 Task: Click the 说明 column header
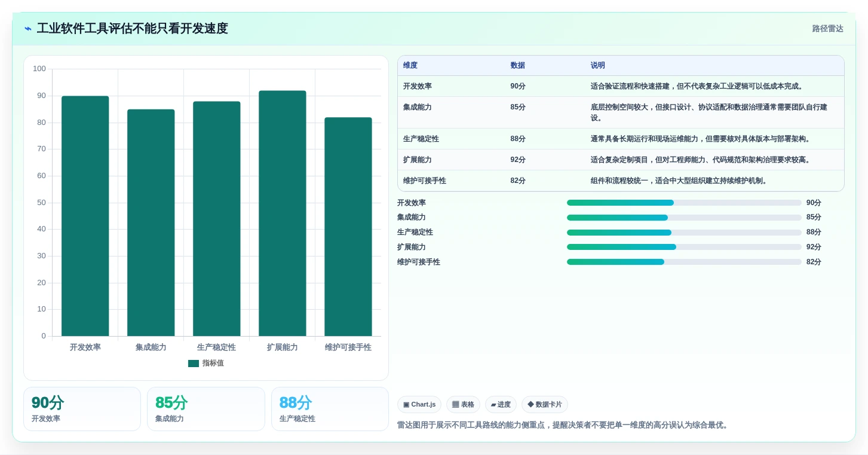(598, 65)
